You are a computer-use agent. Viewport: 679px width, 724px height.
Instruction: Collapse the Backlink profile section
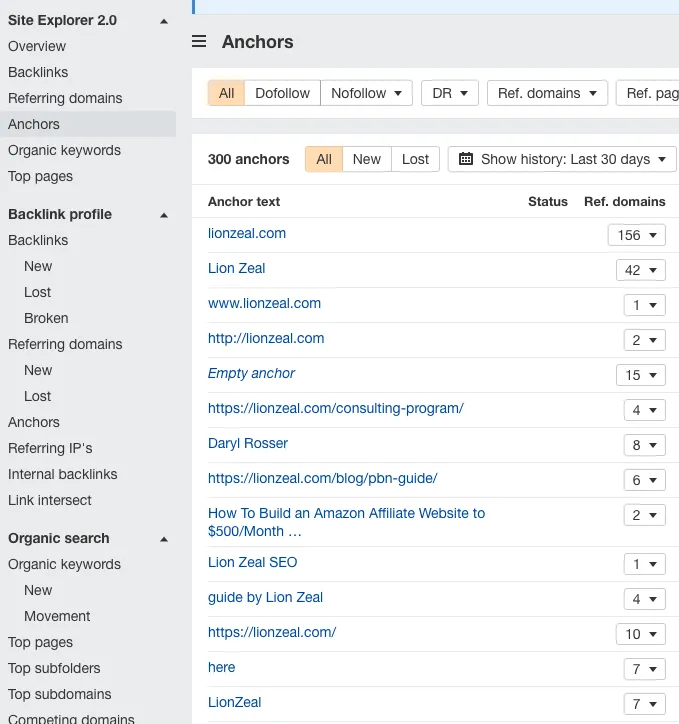(x=164, y=215)
